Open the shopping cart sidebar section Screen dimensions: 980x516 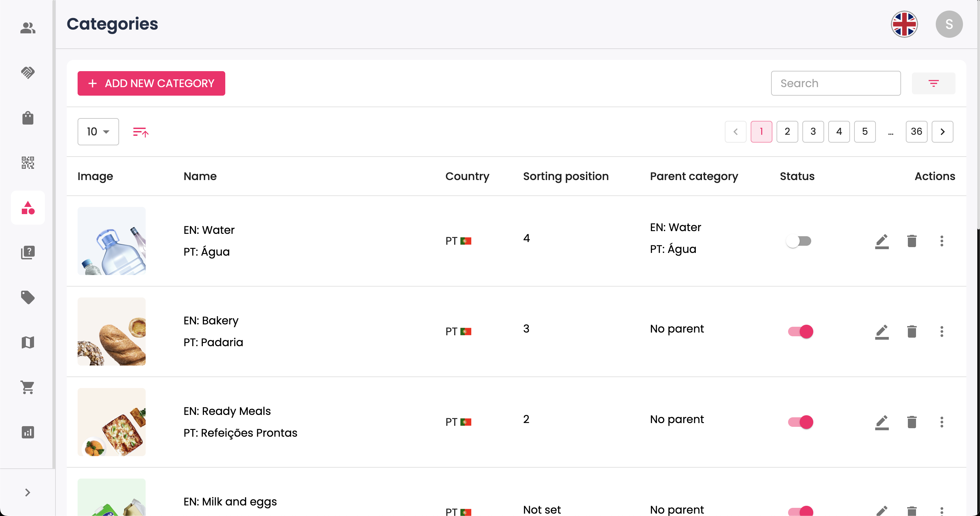click(28, 387)
